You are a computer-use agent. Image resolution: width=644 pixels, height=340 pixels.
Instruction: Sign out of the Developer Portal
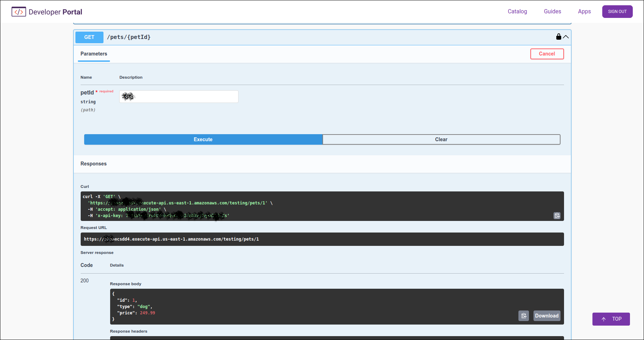tap(617, 11)
